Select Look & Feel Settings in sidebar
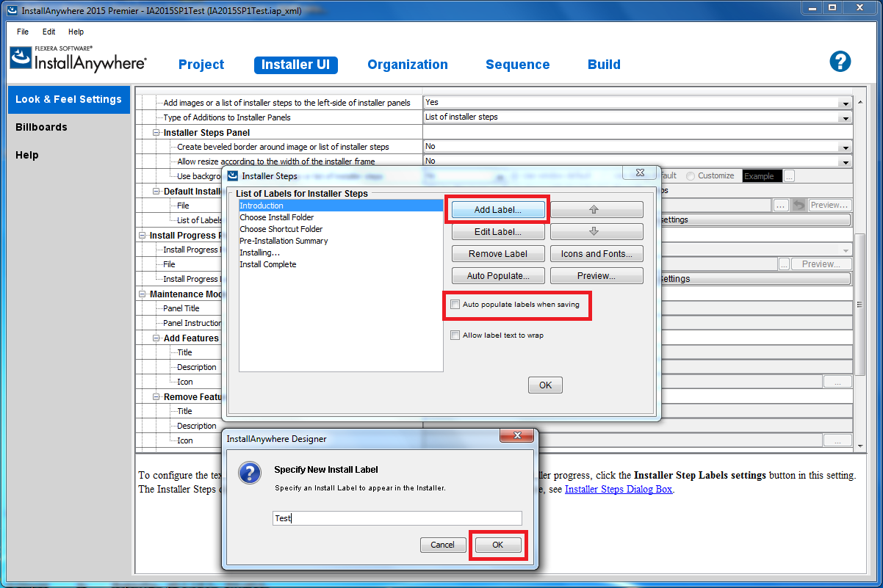Viewport: 883px width, 588px height. point(69,99)
